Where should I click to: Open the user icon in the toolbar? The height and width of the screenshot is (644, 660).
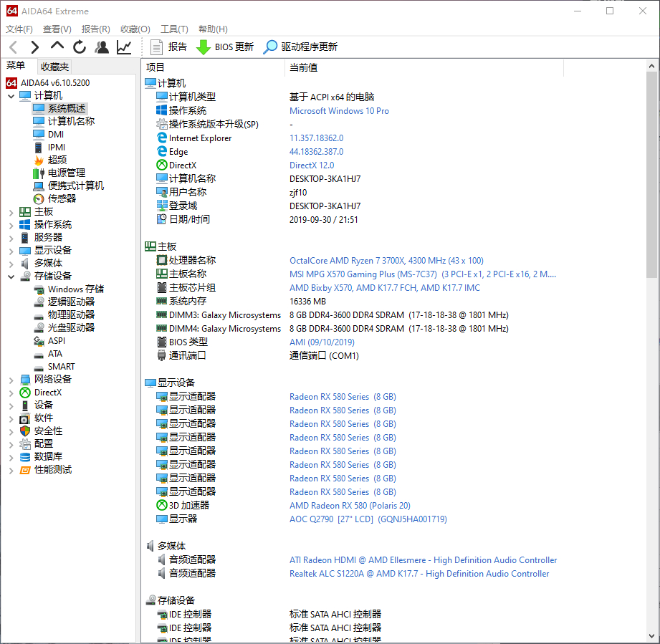tap(102, 47)
